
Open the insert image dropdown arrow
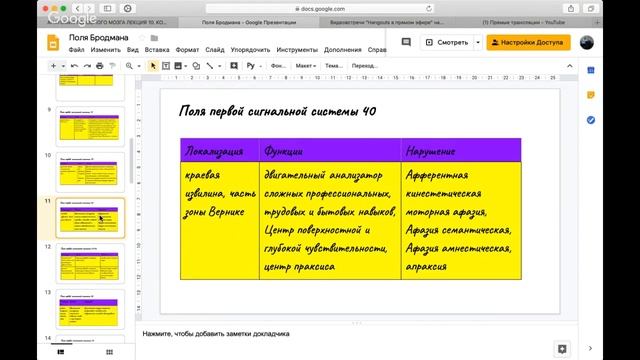coord(186,66)
